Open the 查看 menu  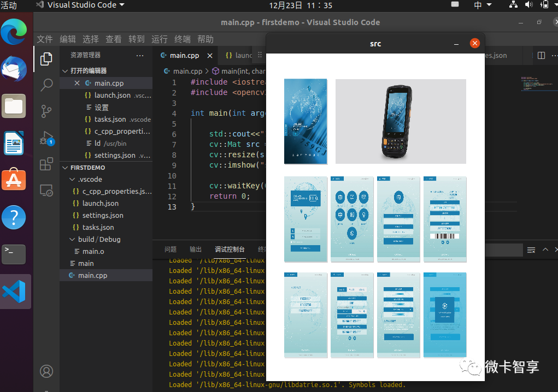coord(114,39)
